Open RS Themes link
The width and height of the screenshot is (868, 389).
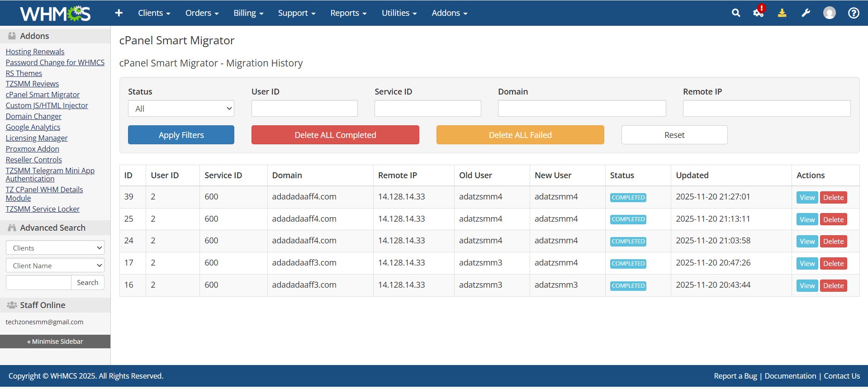pos(24,73)
